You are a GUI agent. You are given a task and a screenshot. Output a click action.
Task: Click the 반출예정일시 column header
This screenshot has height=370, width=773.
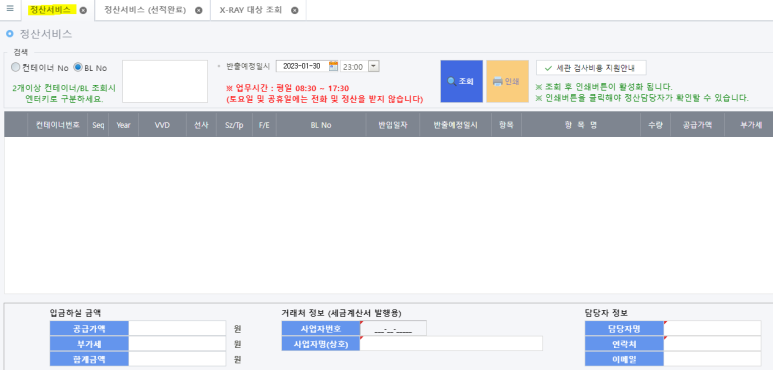coord(456,125)
